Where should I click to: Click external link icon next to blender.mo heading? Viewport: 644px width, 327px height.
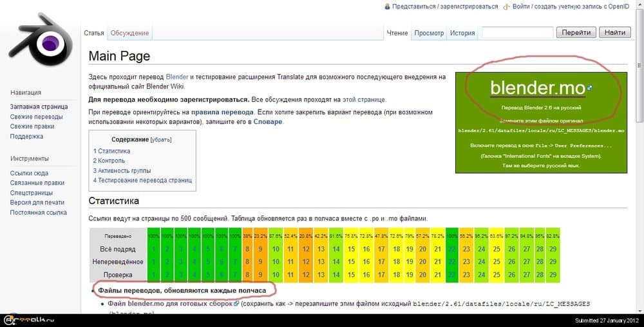pyautogui.click(x=589, y=88)
